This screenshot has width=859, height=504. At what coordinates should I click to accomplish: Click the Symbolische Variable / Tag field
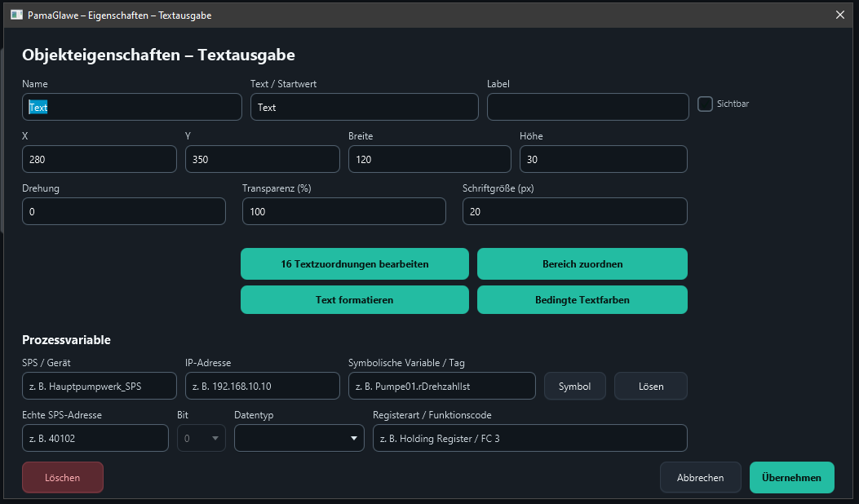click(441, 387)
